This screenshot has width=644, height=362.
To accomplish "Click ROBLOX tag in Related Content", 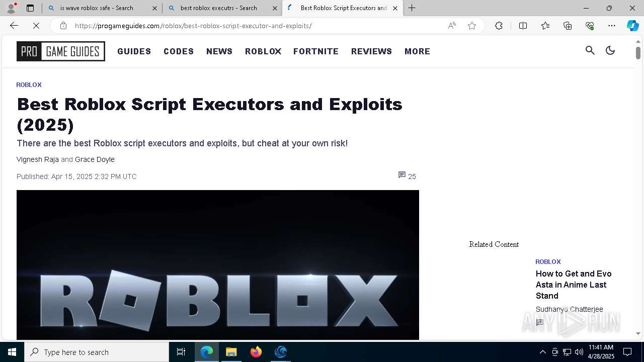I will [548, 262].
